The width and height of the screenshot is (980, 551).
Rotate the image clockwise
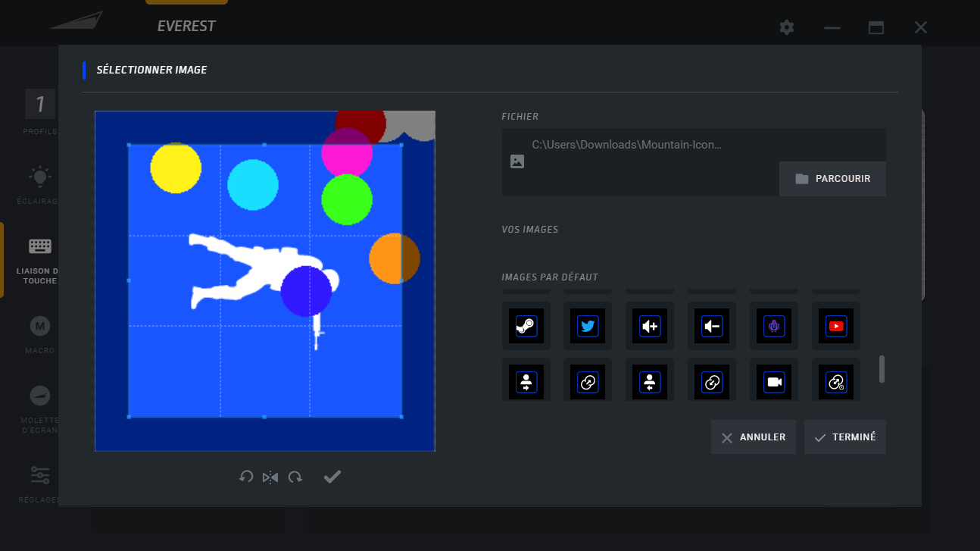point(295,477)
